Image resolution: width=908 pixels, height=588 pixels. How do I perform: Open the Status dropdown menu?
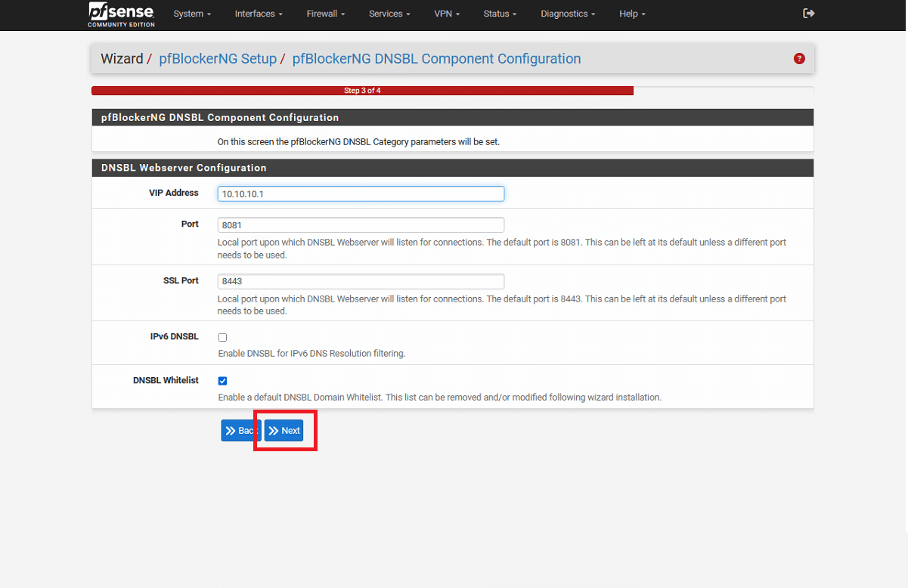(x=500, y=14)
